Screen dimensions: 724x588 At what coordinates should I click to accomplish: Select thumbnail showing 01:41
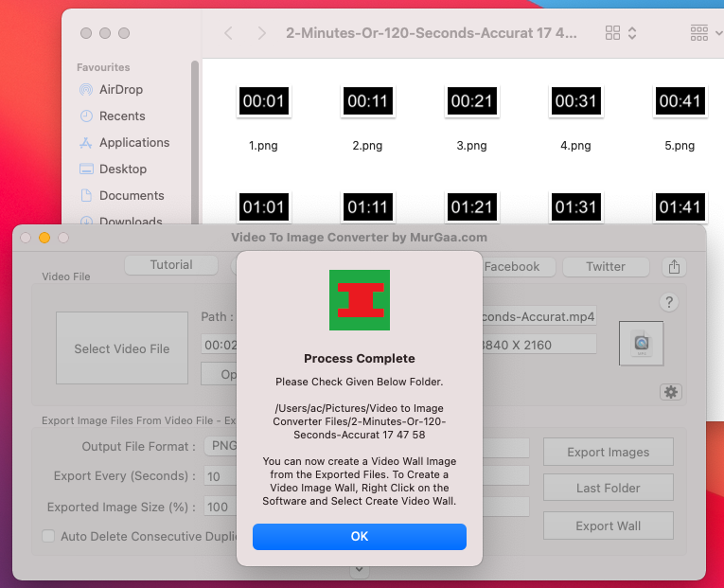[x=680, y=207]
